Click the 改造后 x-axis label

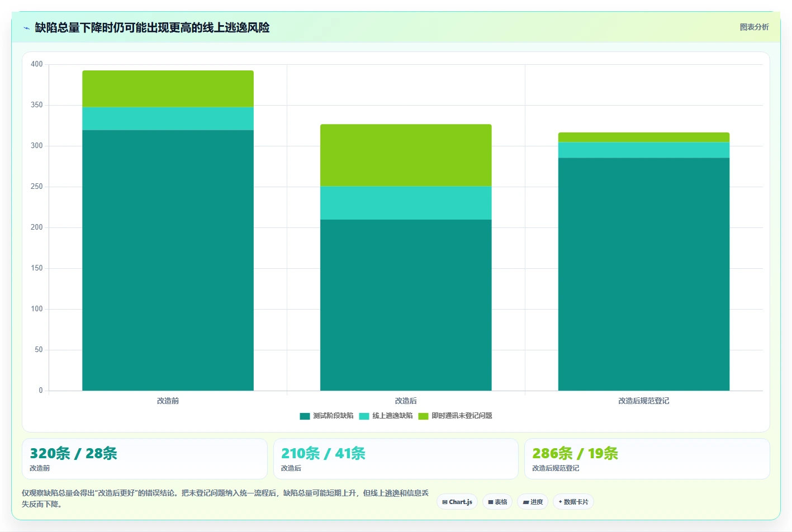[x=406, y=401]
